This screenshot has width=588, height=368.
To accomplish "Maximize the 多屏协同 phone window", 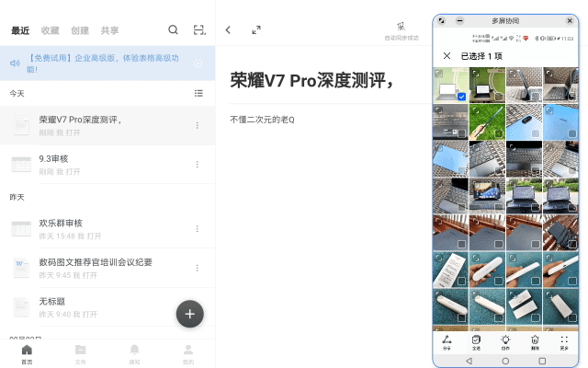I will point(441,20).
